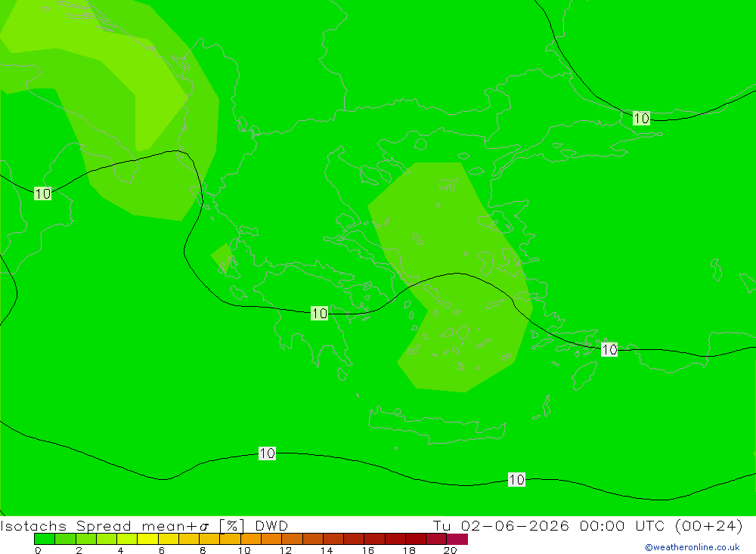Pick the orange legend swatch right of tick 10
This screenshot has height=554, width=756.
coord(251,539)
